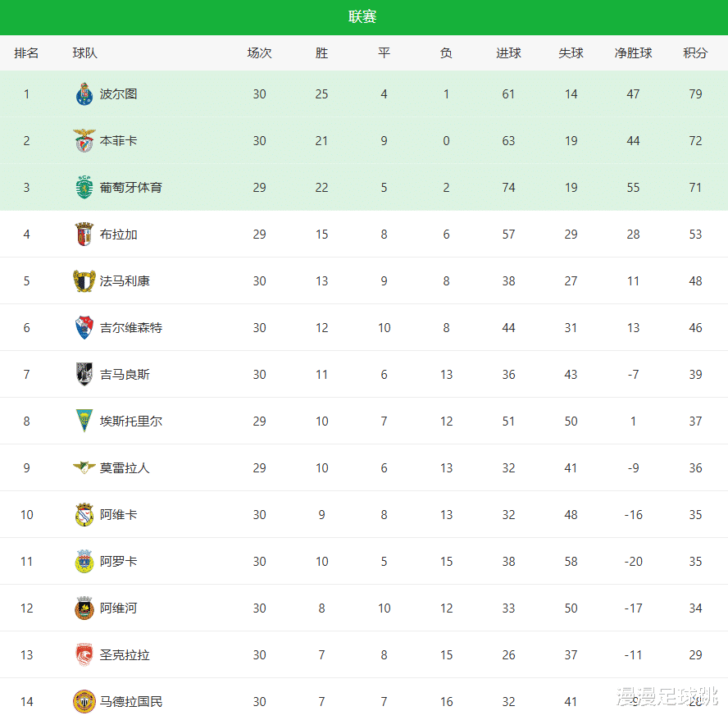Click the Sporting (葡萄牙体育) club crest
728x720 pixels.
pyautogui.click(x=84, y=188)
